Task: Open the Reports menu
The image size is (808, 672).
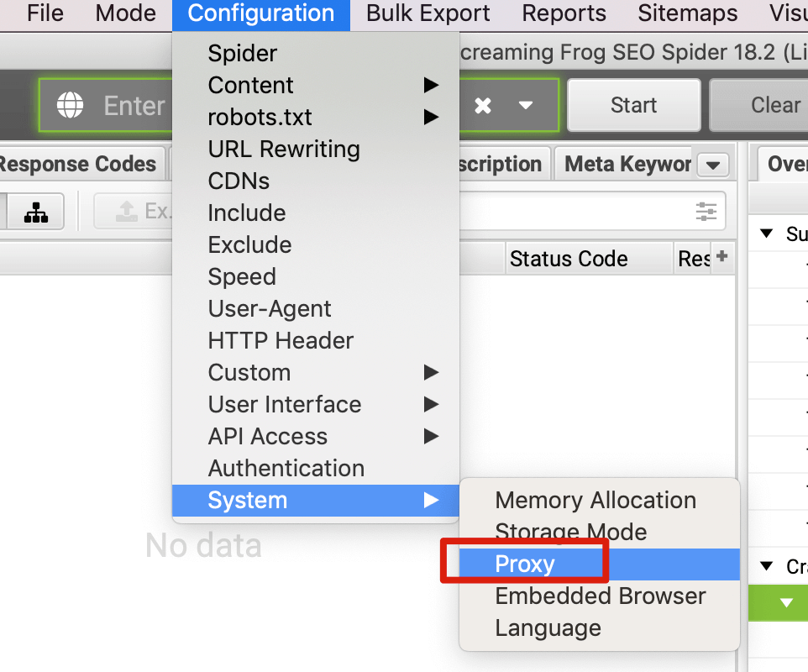Action: pos(564,13)
